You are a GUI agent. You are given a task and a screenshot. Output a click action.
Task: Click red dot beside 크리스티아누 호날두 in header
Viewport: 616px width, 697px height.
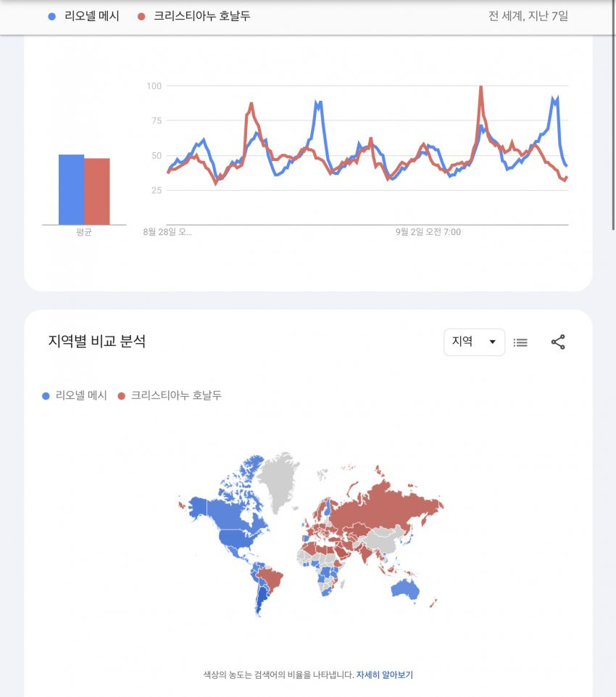141,17
